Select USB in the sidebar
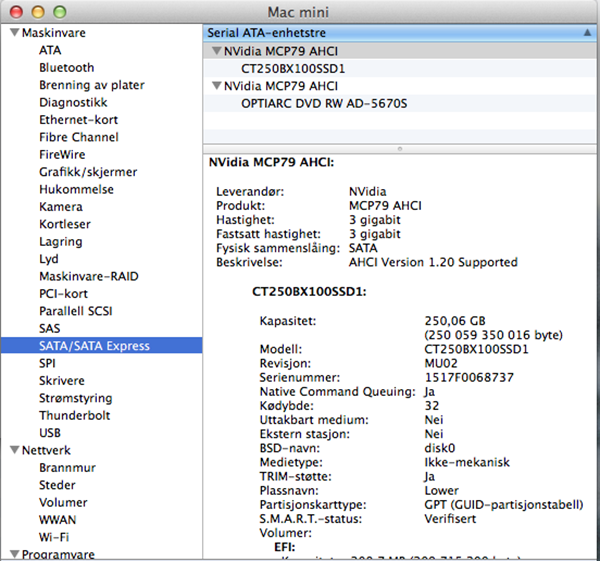 [50, 433]
